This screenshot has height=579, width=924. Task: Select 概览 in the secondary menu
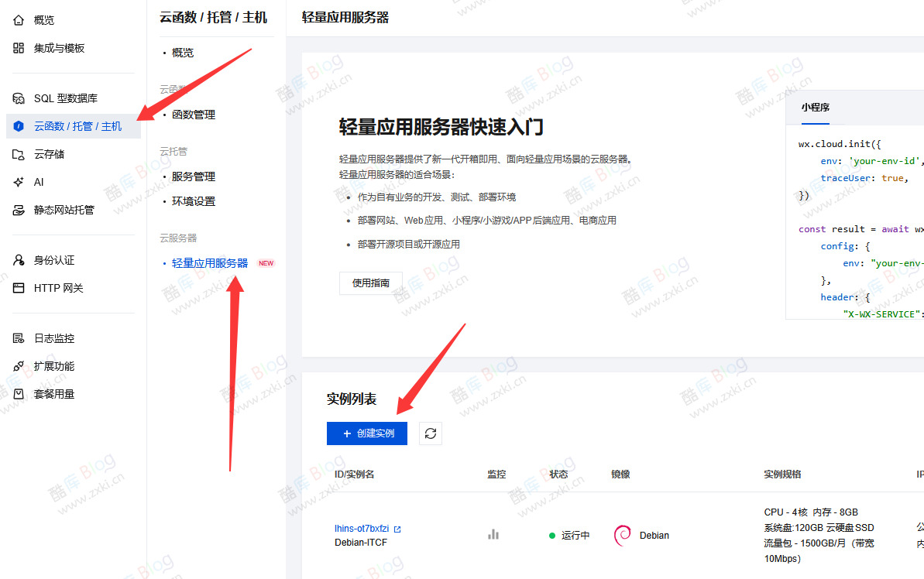(182, 53)
